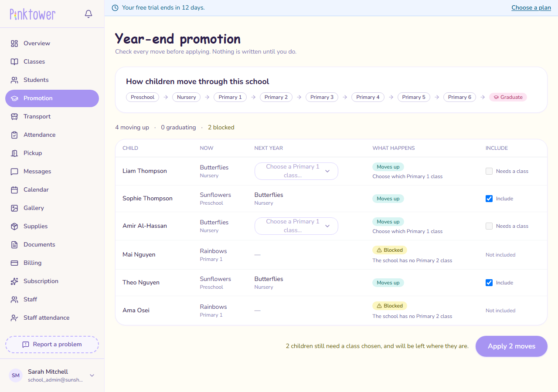Uncheck Include for Theo Nguyen

(x=489, y=283)
